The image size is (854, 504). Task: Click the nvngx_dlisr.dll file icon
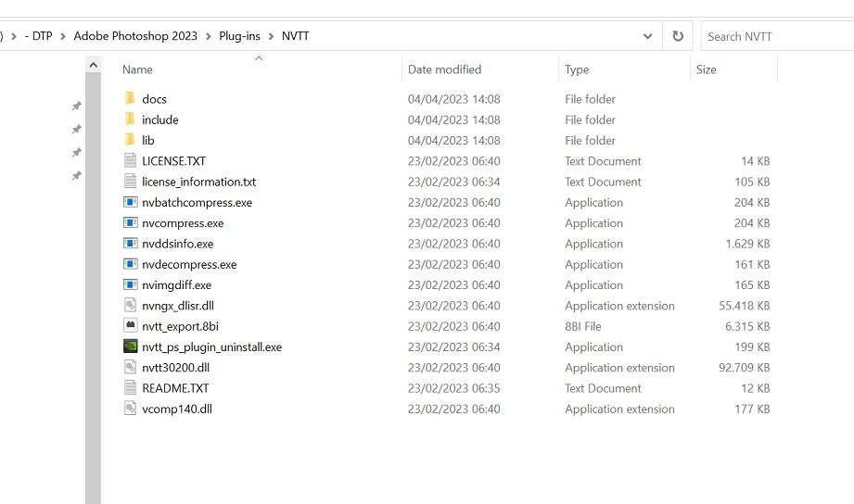(130, 306)
